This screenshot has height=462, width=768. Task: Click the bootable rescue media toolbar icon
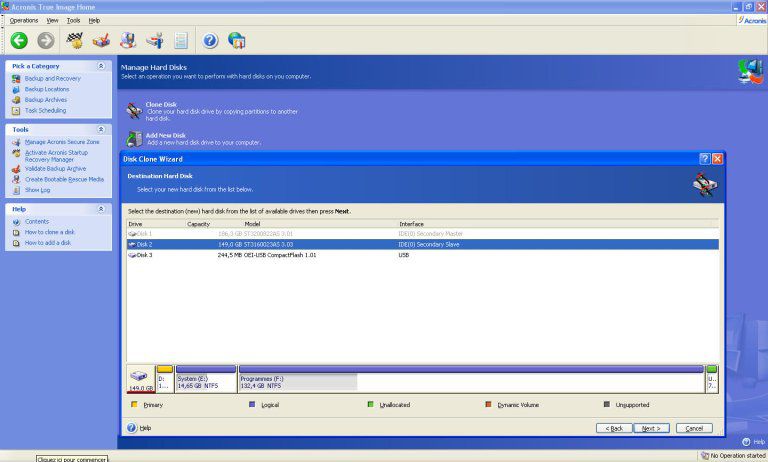[128, 41]
